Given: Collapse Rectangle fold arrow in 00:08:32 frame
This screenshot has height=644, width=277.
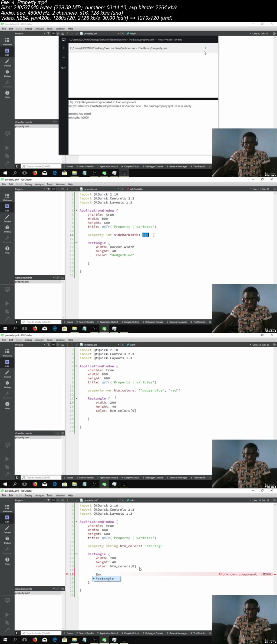Looking at the screenshot, I should click(x=77, y=398).
